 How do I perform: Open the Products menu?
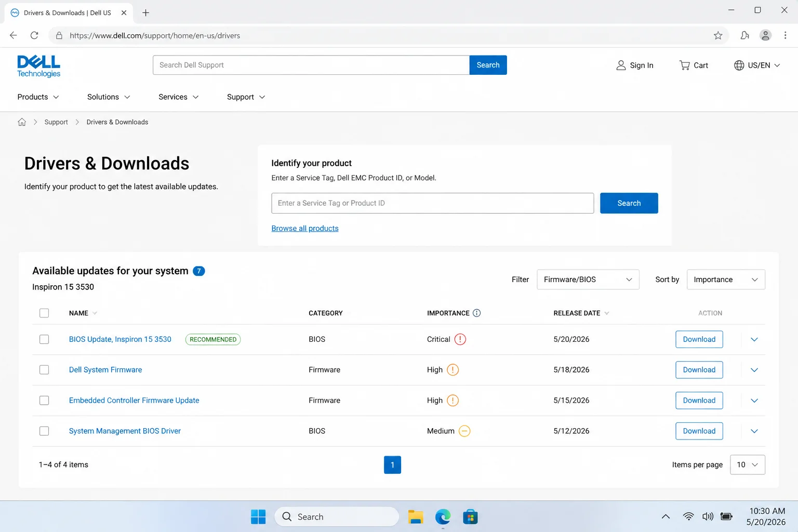[38, 97]
